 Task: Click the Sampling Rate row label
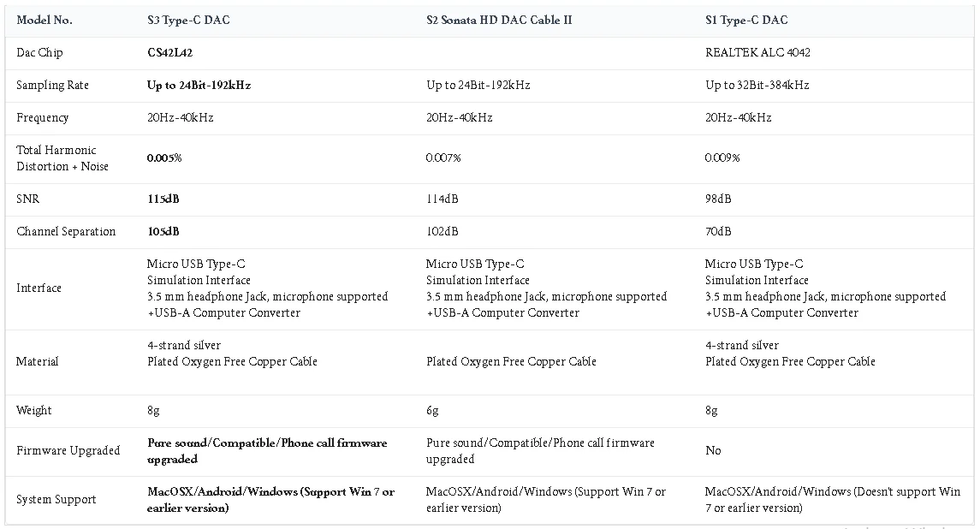pyautogui.click(x=52, y=85)
